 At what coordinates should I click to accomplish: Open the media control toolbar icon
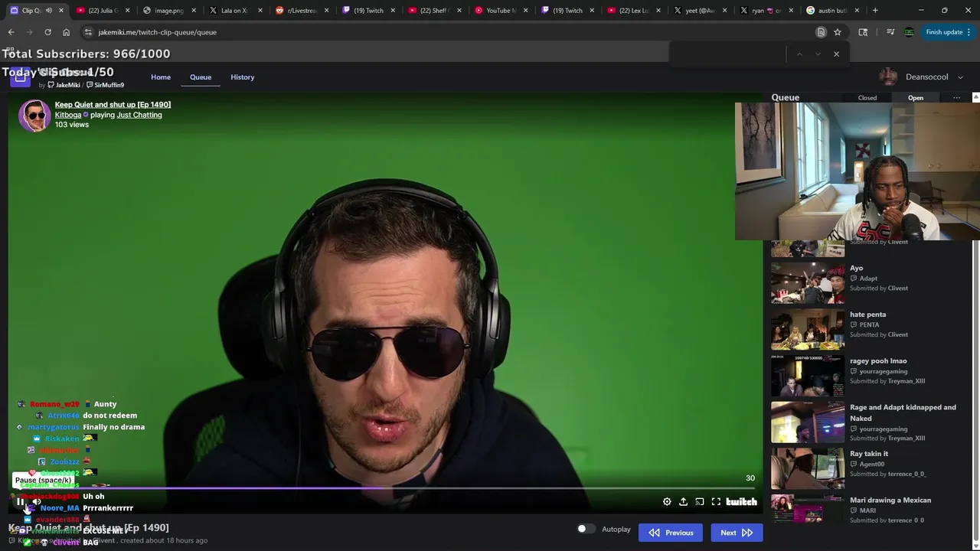[890, 32]
